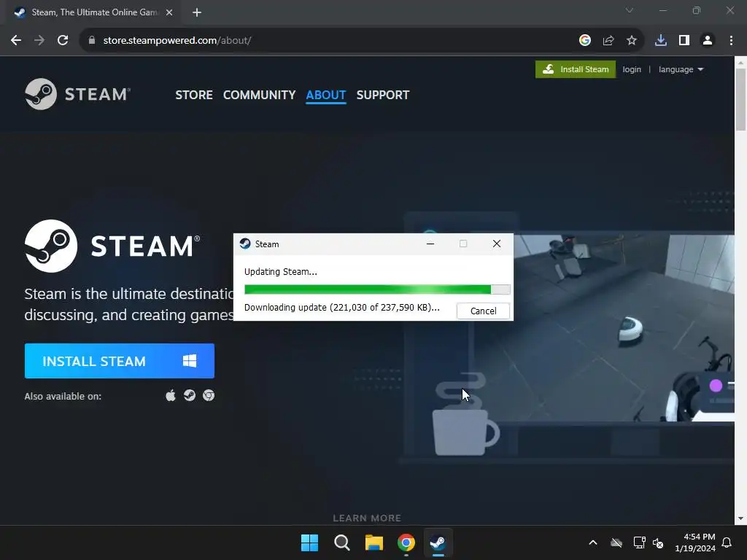Close the Steam browser tab
Viewport: 747px width, 560px height.
[x=169, y=12]
